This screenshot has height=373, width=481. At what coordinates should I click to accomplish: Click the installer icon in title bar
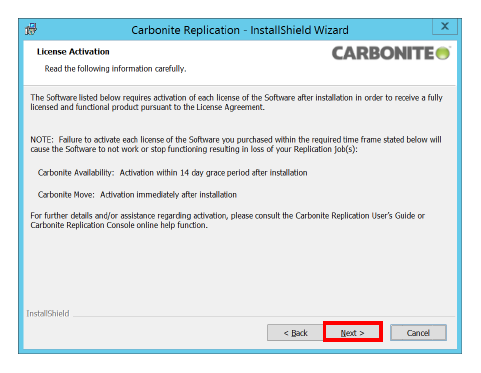[31, 29]
